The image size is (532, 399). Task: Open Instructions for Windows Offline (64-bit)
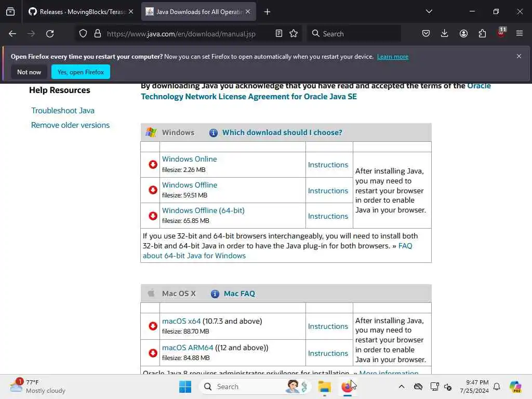pos(328,216)
